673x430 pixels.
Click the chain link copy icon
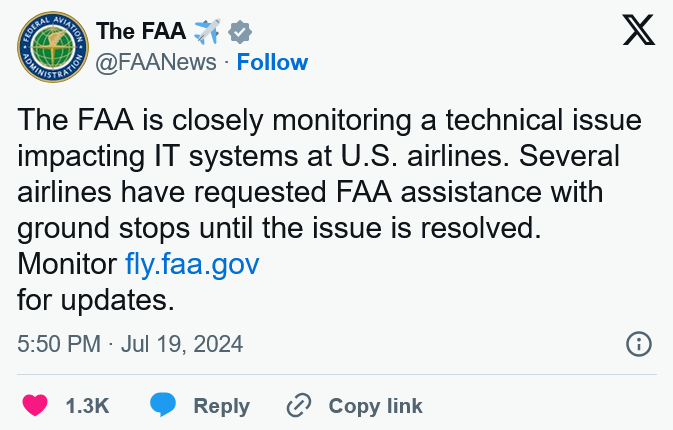(x=299, y=405)
